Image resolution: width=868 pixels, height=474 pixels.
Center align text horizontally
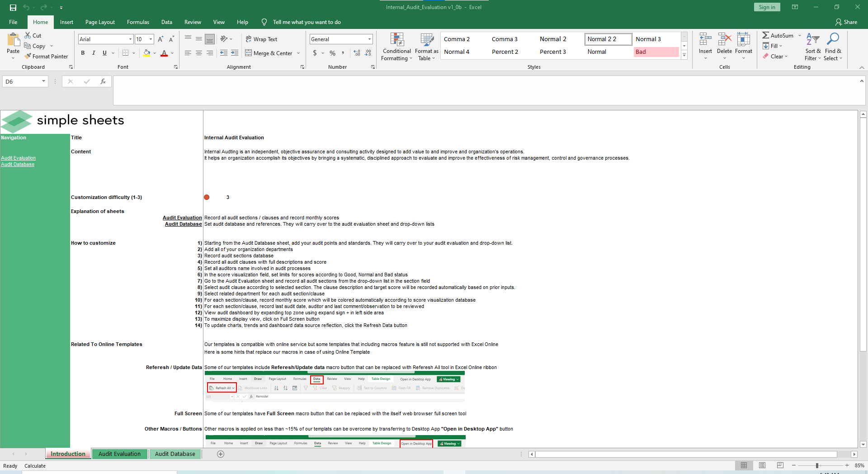(199, 53)
